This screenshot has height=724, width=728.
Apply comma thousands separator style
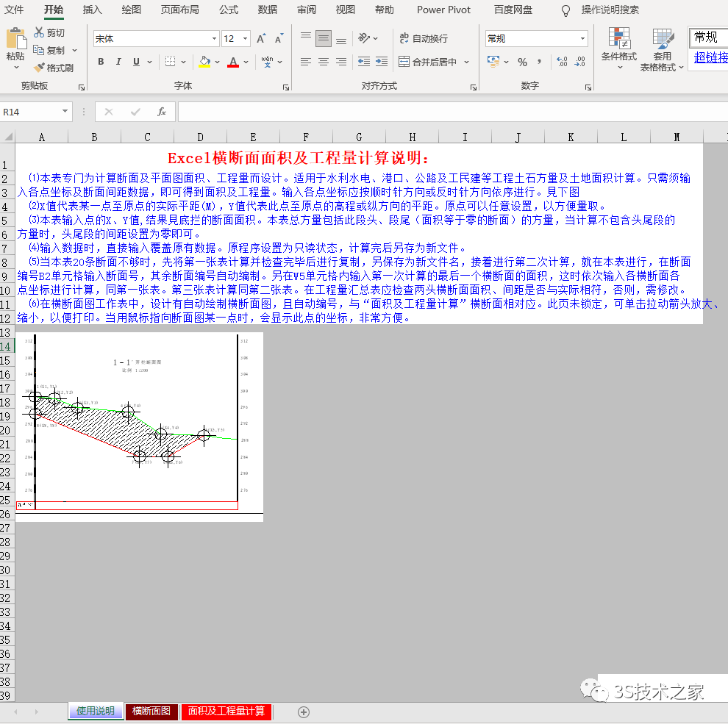click(540, 62)
